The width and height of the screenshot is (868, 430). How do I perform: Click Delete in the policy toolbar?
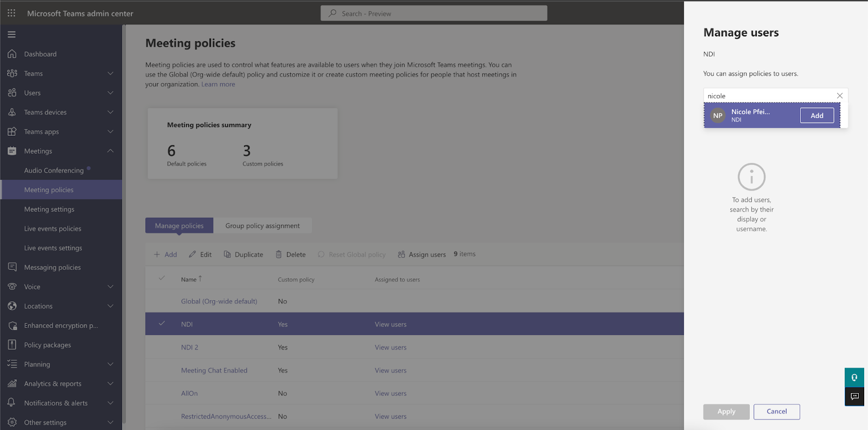[x=290, y=254]
